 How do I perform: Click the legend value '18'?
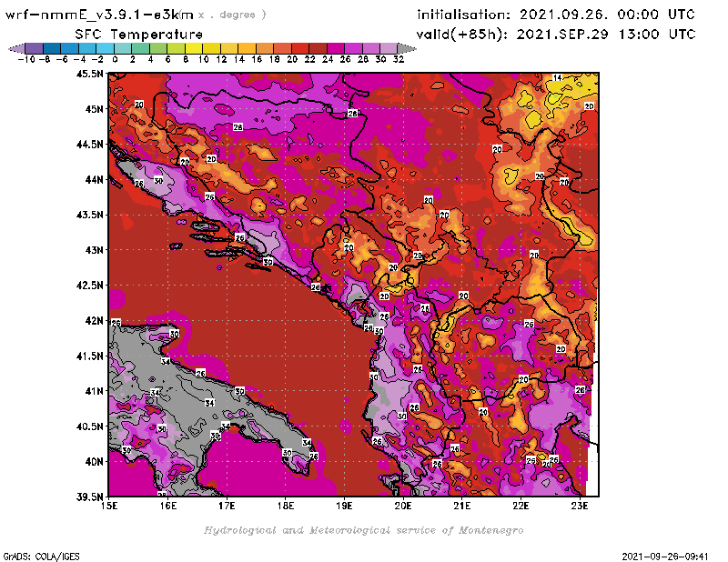[x=274, y=59]
